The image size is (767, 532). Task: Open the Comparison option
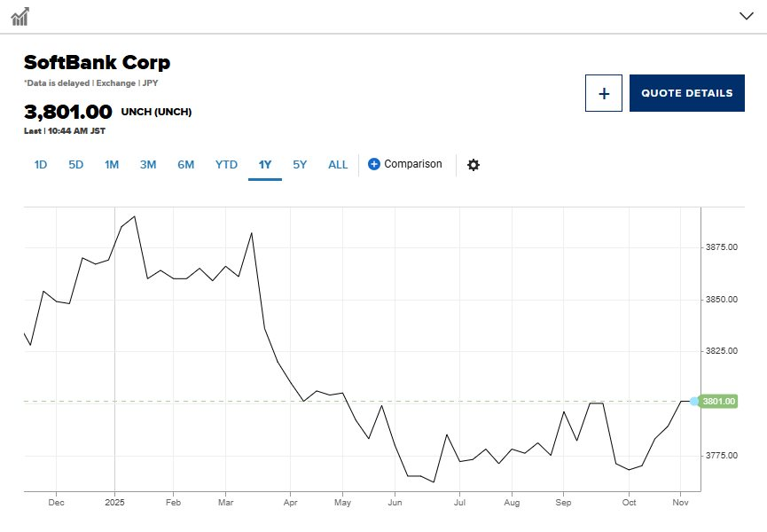412,164
